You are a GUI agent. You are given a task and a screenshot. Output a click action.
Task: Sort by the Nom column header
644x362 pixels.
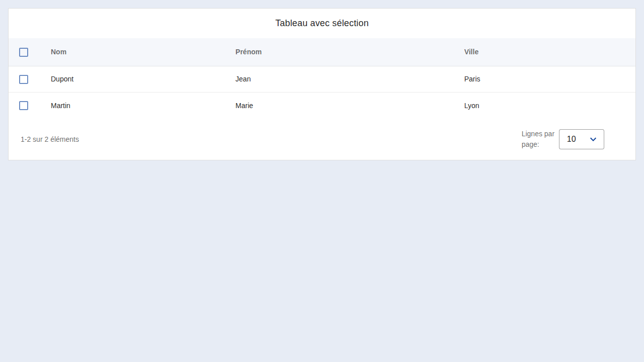click(59, 52)
